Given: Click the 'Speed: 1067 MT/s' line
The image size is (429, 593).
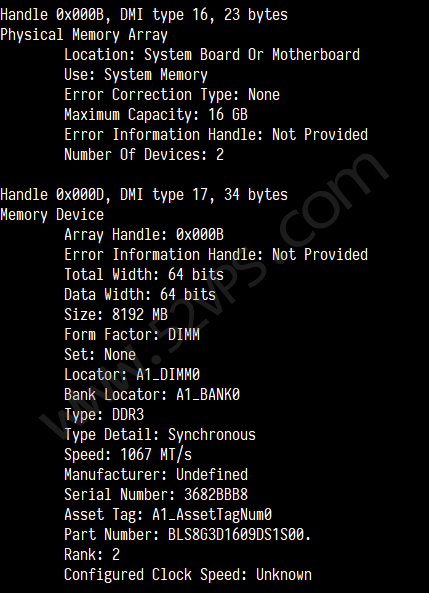Looking at the screenshot, I should click(x=128, y=455).
